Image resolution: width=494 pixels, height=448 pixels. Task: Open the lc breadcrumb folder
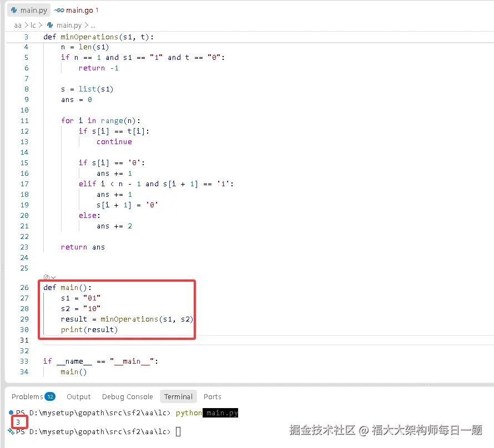(x=33, y=25)
